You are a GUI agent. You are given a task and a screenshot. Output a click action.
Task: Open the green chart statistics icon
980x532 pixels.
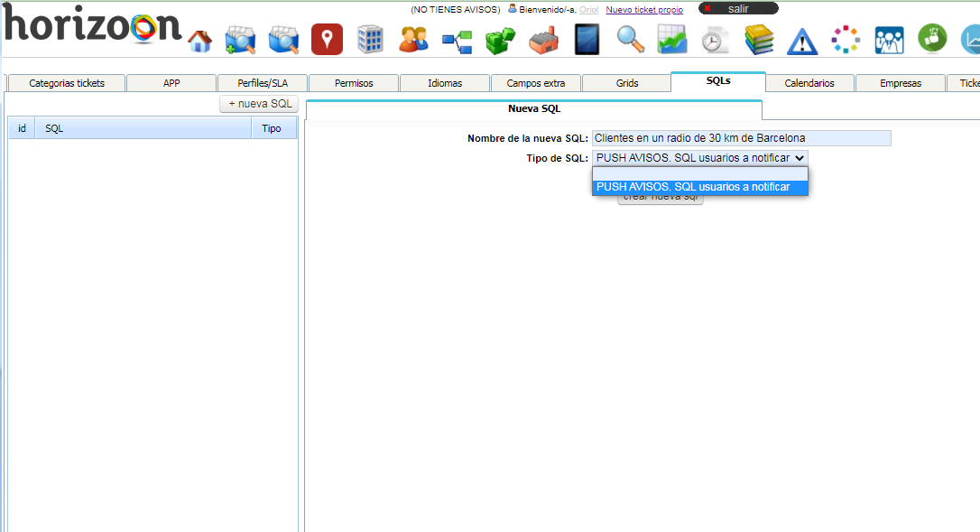point(672,40)
